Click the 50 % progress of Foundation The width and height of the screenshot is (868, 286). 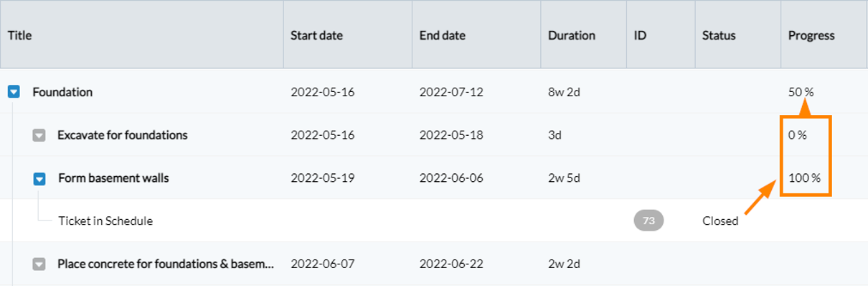coord(801,92)
